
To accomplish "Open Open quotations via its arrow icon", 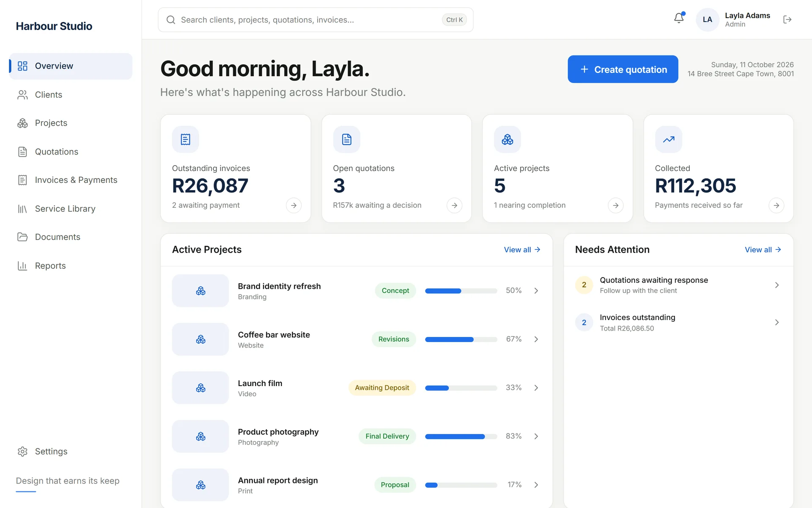I will coord(454,205).
